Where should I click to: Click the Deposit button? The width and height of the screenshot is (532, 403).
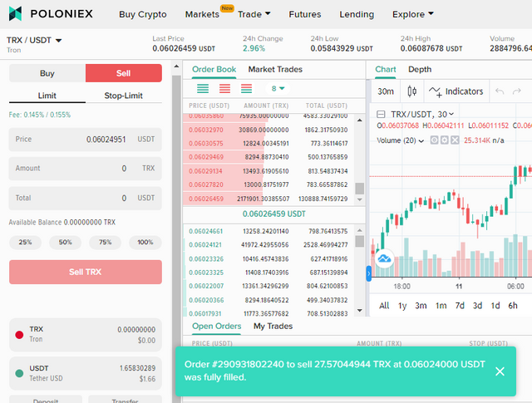pos(46,400)
